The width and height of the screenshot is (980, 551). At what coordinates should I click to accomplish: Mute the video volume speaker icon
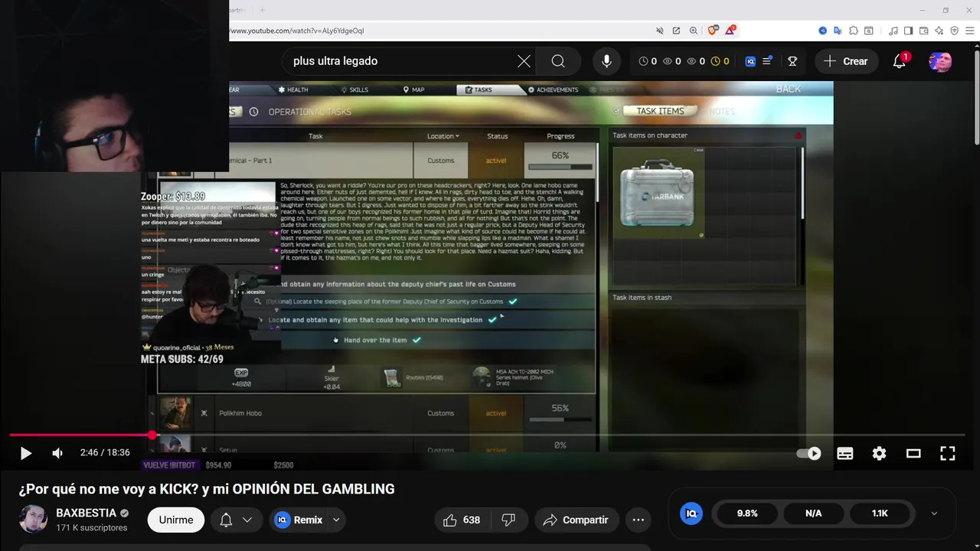(57, 453)
